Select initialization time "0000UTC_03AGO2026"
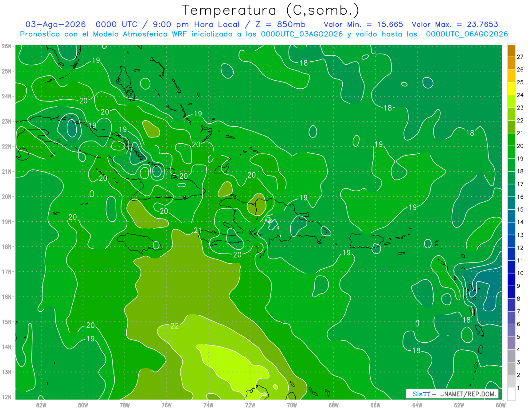Viewport: 532px width, 411px height. (x=302, y=34)
